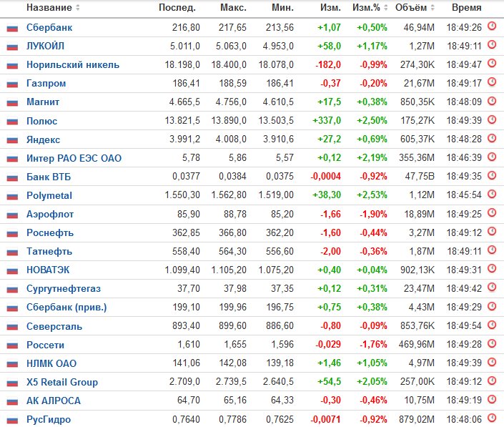Image resolution: width=504 pixels, height=427 pixels.
Task: Sort by the Изм.% column arrows
Action: coord(386,7)
